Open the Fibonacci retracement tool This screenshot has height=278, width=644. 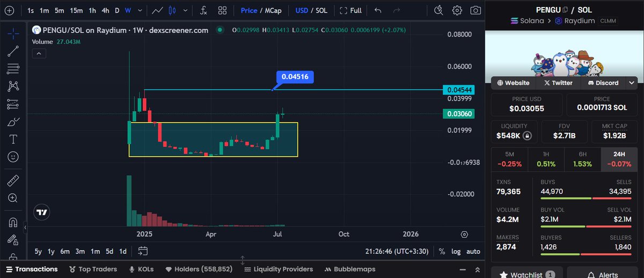[13, 69]
